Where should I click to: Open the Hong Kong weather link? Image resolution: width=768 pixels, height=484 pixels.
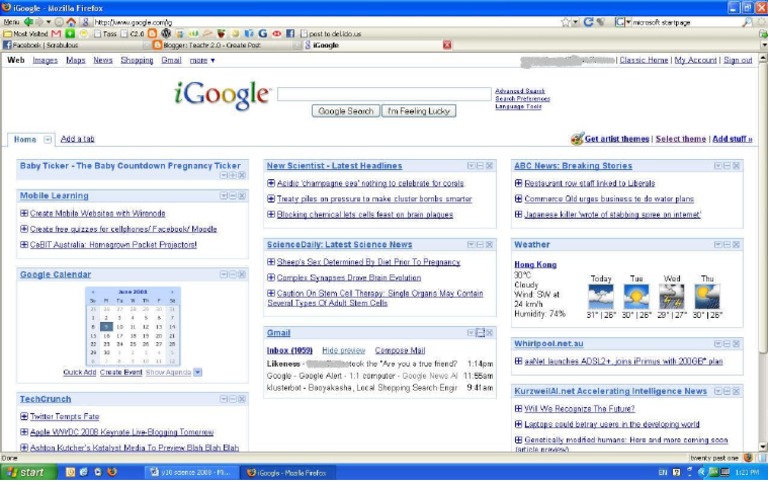coord(535,265)
